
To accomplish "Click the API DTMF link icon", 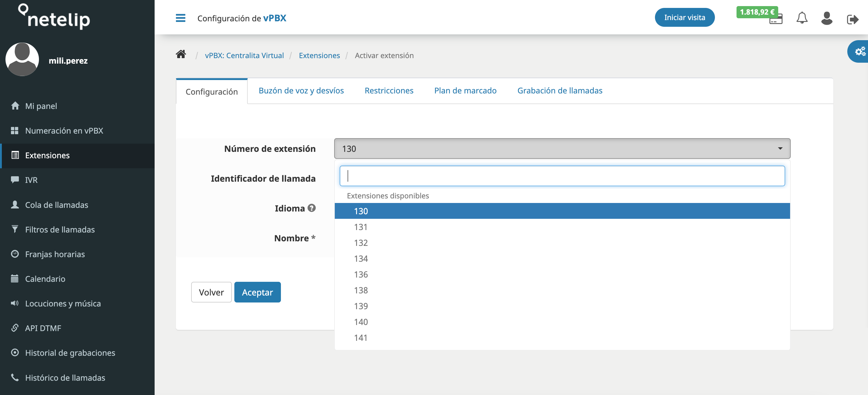I will (x=15, y=327).
